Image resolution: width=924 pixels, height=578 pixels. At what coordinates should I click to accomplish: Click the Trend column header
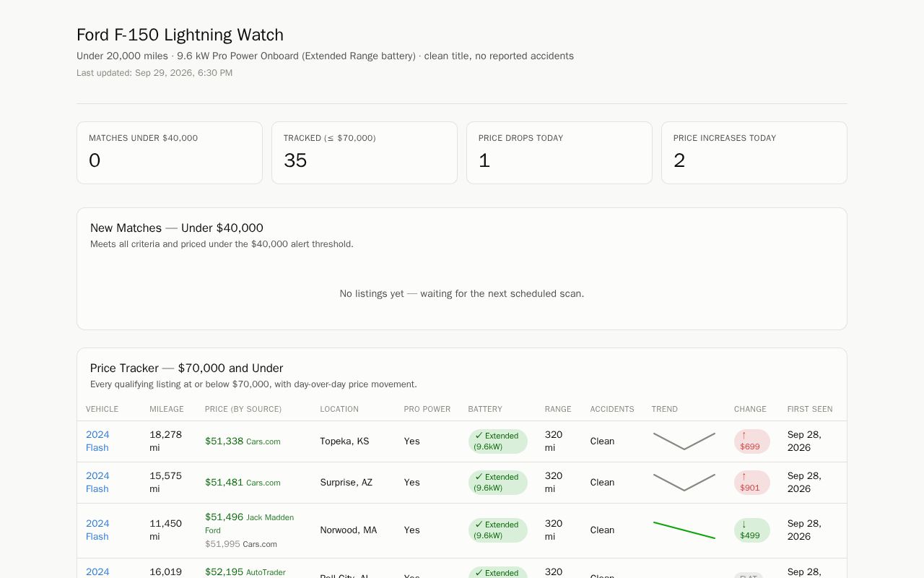tap(665, 409)
